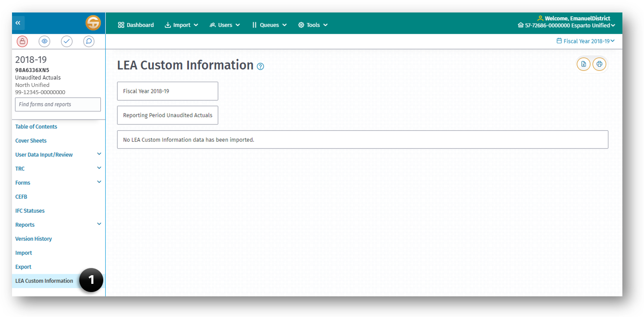Select the eye preview icon
Viewport: 644px width, 317px height.
point(44,41)
